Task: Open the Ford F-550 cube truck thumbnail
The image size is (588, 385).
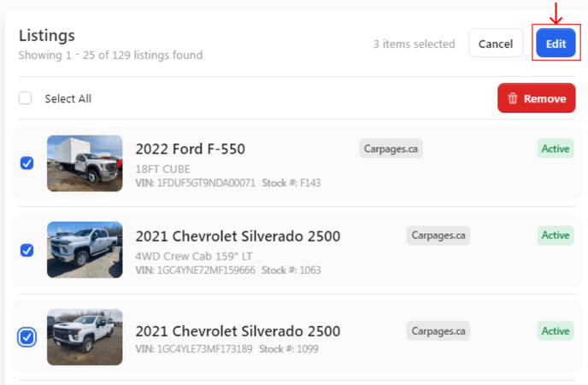Action: point(85,162)
